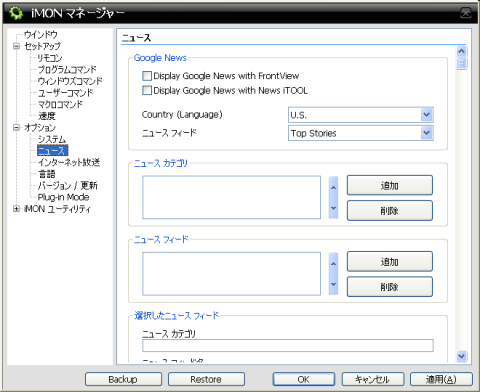Image resolution: width=480 pixels, height=392 pixels.
Task: Click the キャンセル button
Action: coord(373,379)
